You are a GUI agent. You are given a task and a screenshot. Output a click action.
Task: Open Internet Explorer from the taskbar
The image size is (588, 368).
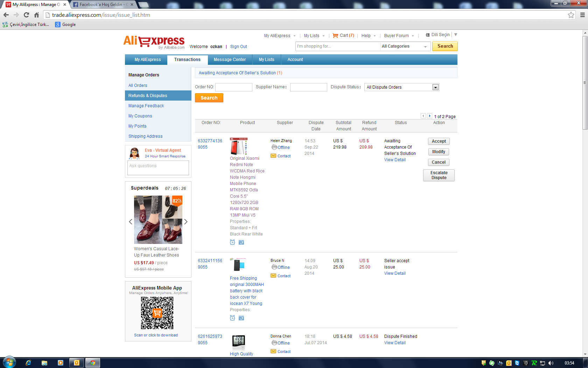(x=28, y=363)
